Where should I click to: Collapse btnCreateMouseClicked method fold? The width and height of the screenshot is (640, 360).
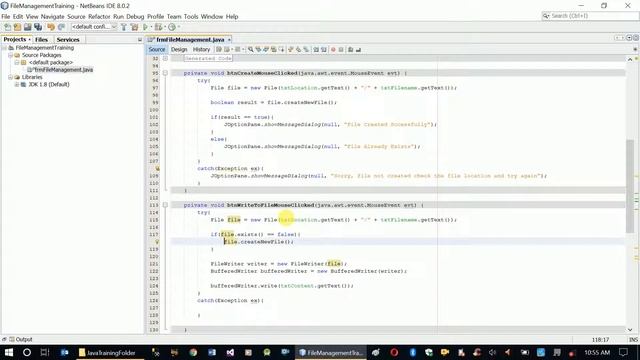165,73
